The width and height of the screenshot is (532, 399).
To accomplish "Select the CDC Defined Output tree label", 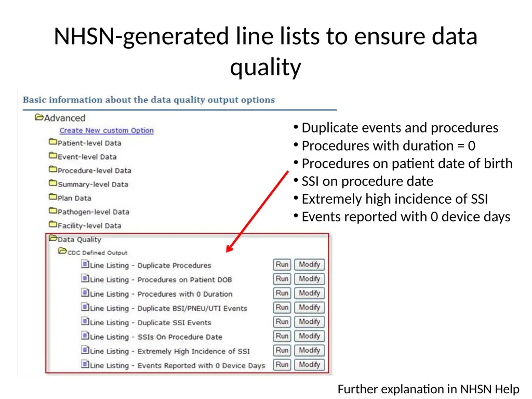I will (x=97, y=253).
